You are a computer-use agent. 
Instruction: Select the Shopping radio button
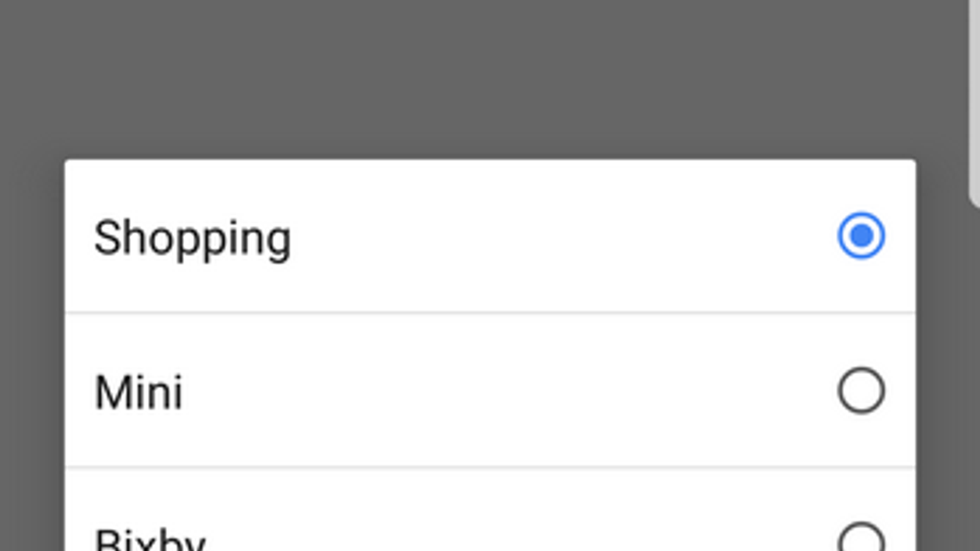[x=861, y=236]
